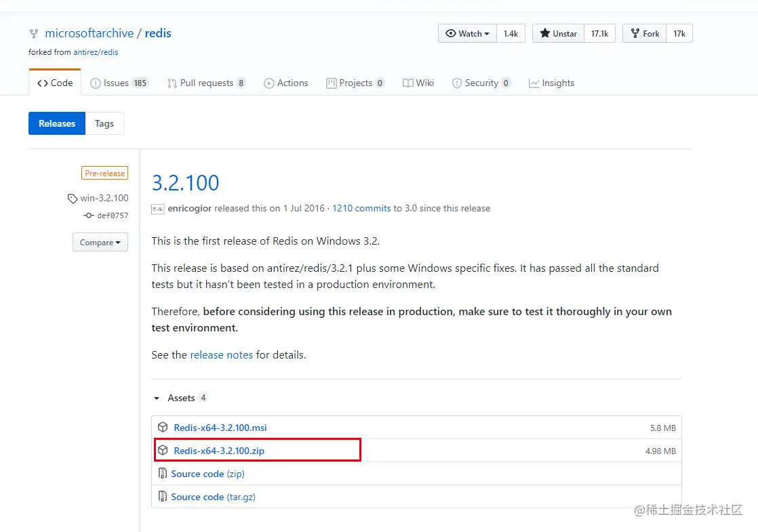The width and height of the screenshot is (758, 532).
Task: Download Source code (tar.gz)
Action: tap(213, 497)
